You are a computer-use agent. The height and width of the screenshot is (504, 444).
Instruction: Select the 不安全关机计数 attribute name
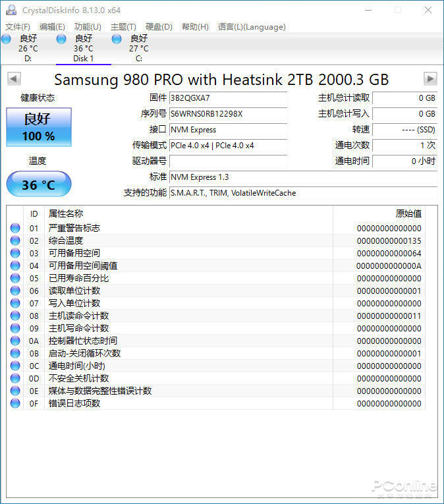tap(79, 378)
